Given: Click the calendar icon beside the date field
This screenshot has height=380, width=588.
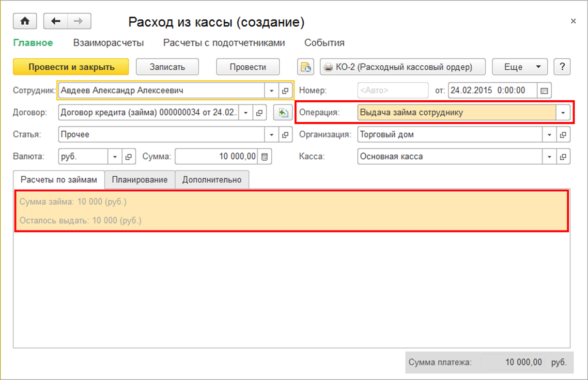Looking at the screenshot, I should [x=544, y=91].
